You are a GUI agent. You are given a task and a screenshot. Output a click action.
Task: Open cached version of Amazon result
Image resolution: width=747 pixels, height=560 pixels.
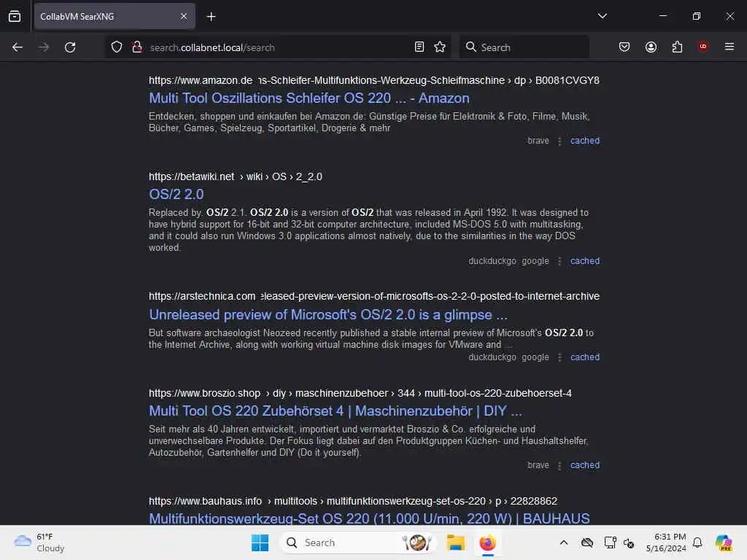pos(584,141)
